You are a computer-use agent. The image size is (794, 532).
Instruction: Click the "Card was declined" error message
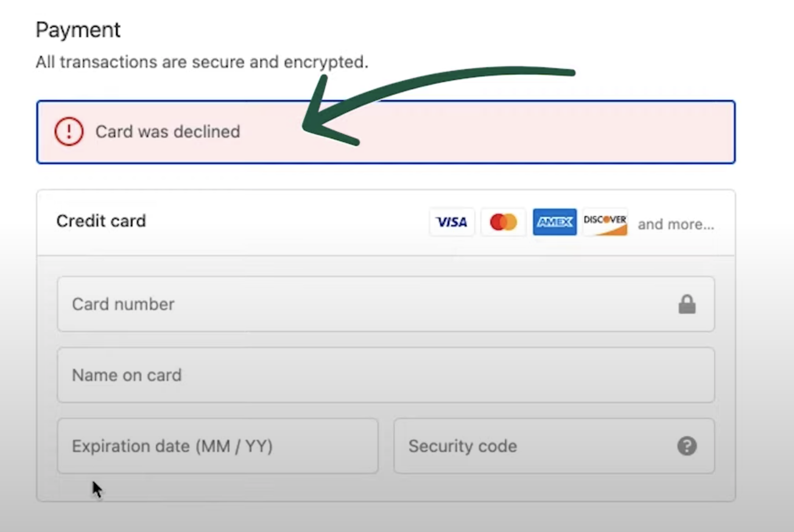pyautogui.click(x=167, y=131)
